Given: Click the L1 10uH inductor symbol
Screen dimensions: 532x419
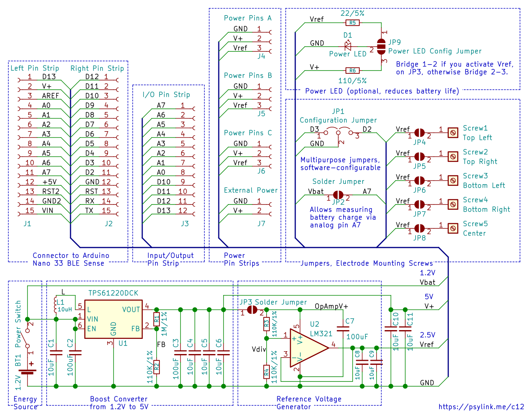Looking at the screenshot, I should pos(56,306).
